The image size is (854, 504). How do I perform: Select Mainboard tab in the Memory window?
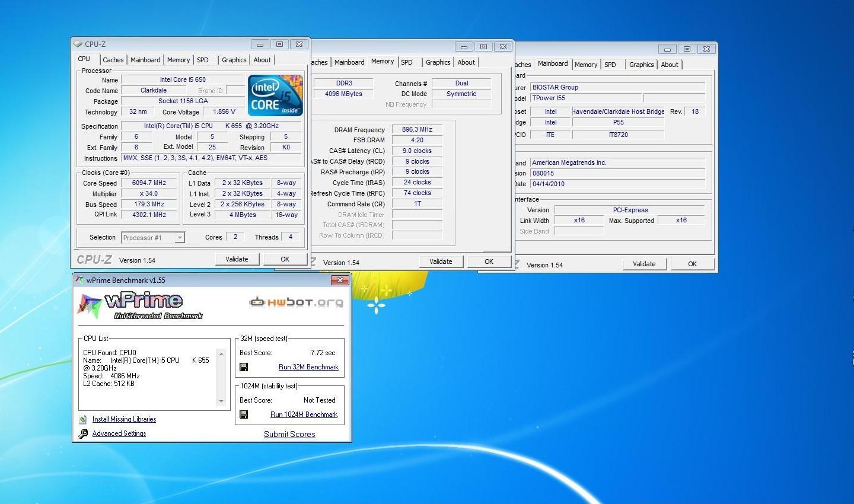(349, 62)
